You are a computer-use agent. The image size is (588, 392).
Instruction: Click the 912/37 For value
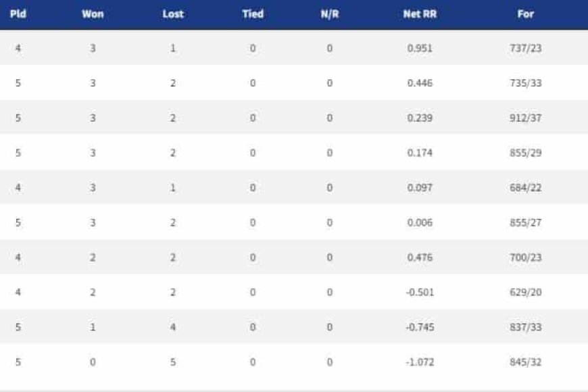point(525,118)
